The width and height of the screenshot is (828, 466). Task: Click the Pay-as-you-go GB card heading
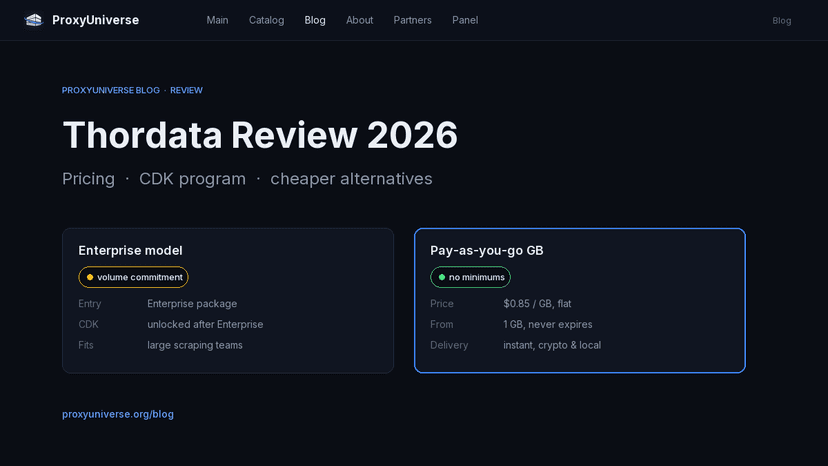click(x=487, y=250)
